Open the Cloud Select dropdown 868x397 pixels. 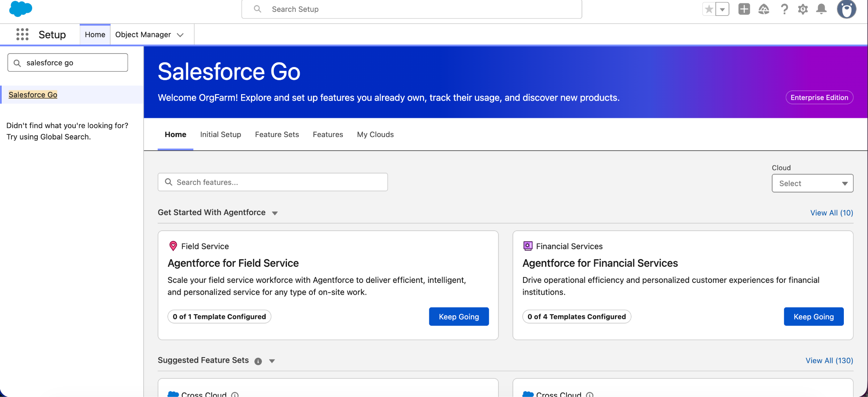(x=812, y=183)
